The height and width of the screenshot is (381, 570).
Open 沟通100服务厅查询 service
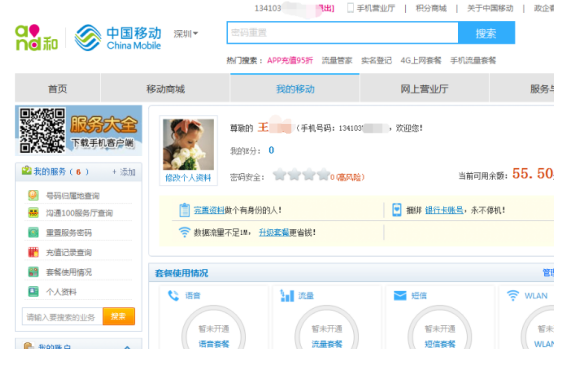pyautogui.click(x=79, y=213)
